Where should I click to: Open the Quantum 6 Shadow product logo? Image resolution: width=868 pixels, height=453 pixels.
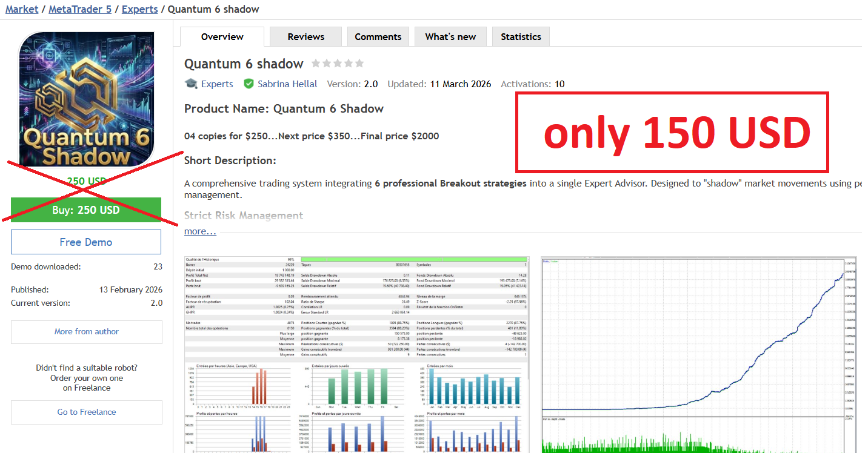coord(87,99)
